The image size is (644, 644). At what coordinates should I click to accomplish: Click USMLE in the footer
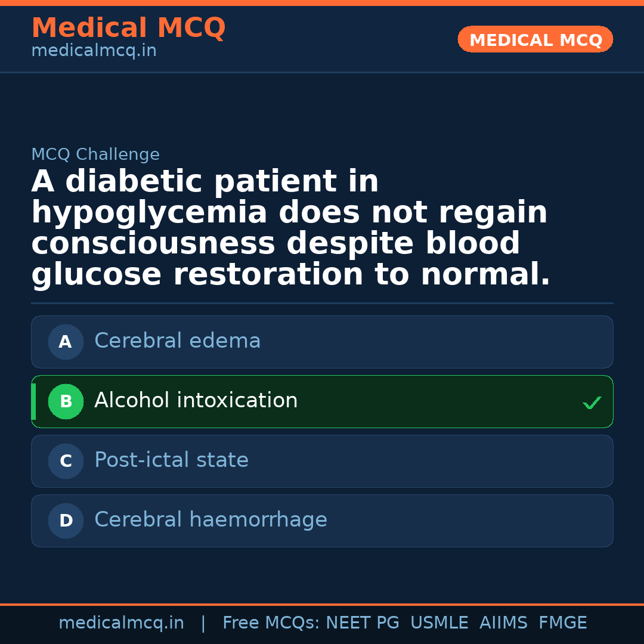439,623
